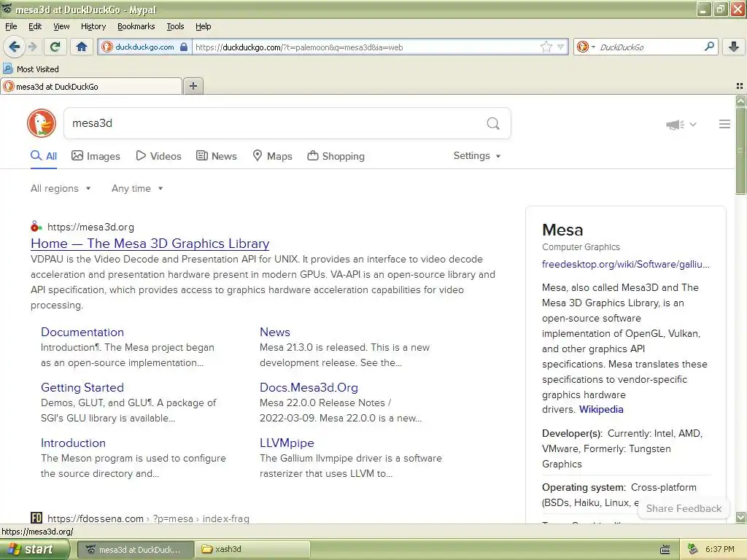This screenshot has width=747, height=560.
Task: Click the vertical scrollbar thumb
Action: 740,150
